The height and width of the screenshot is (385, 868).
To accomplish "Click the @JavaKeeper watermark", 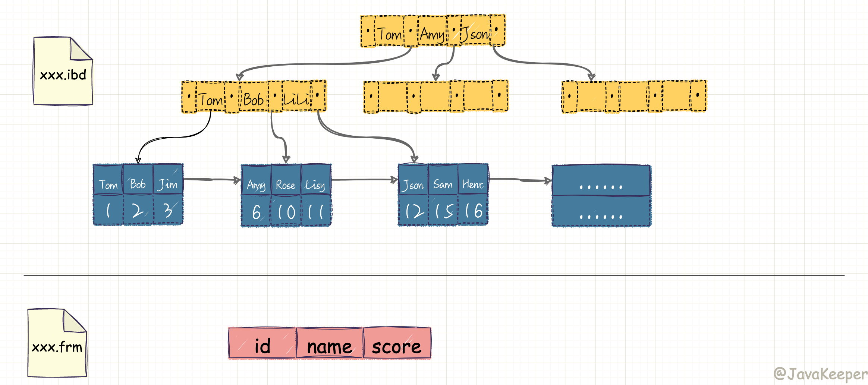I will pos(820,374).
